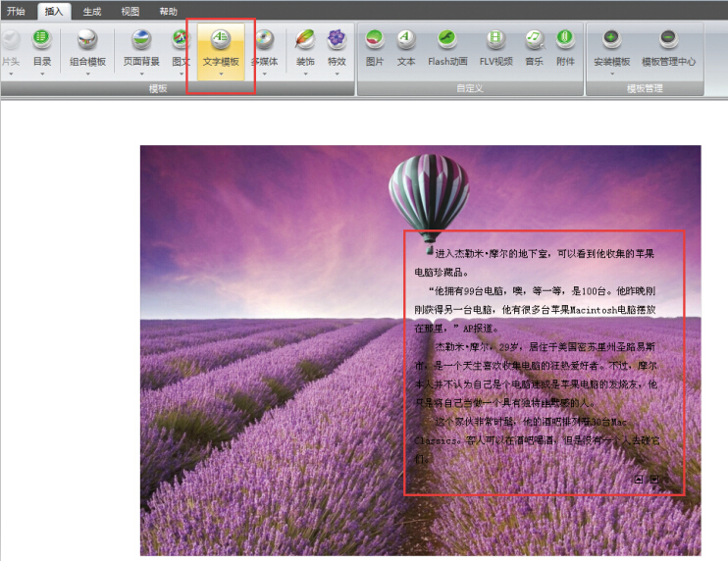Click the 附件 (attachment) icon
This screenshot has height=561, width=728.
pos(565,40)
